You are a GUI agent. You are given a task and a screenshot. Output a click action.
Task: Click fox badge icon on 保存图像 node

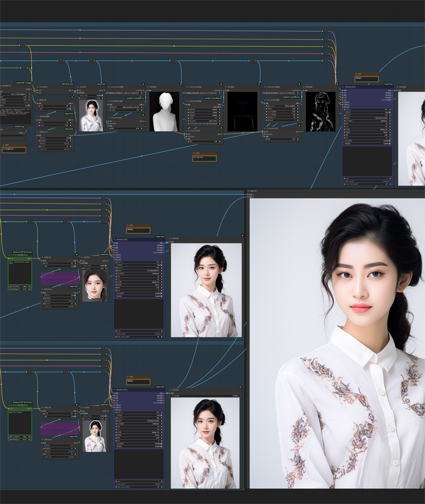point(240,387)
